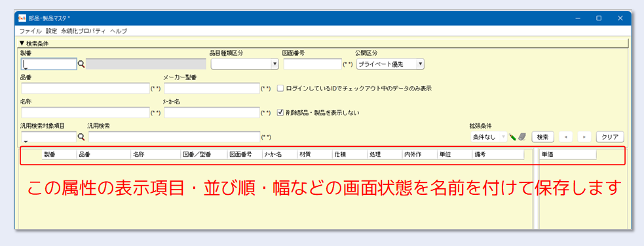644x246 pixels.
Task: Minimize the 部品・製品マスタ window
Action: (x=578, y=18)
